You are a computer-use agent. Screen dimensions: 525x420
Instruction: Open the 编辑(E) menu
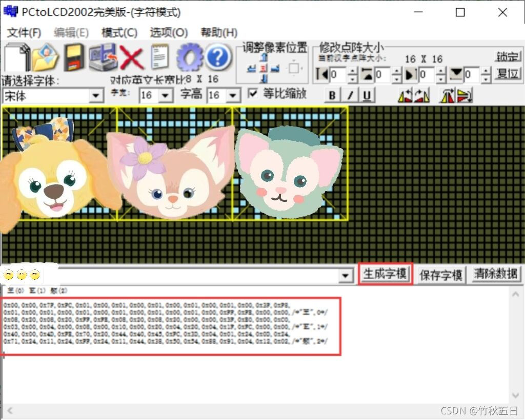coord(71,32)
